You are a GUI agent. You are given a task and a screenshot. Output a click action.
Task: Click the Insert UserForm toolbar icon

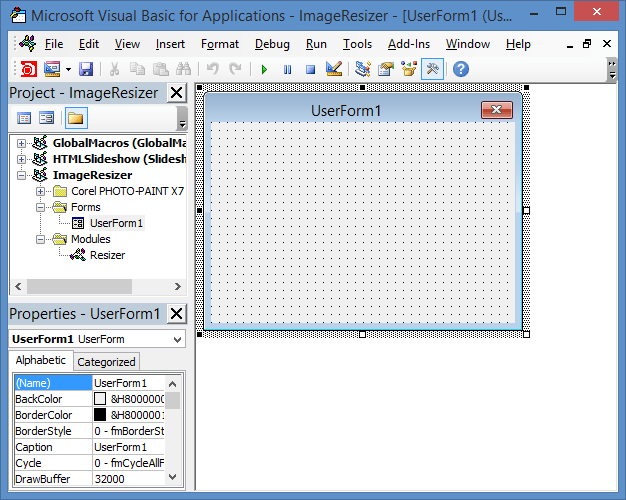pos(52,69)
